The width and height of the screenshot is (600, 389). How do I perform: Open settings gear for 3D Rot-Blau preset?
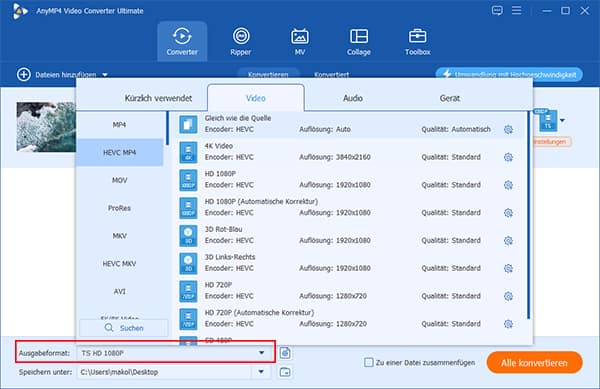pos(508,241)
